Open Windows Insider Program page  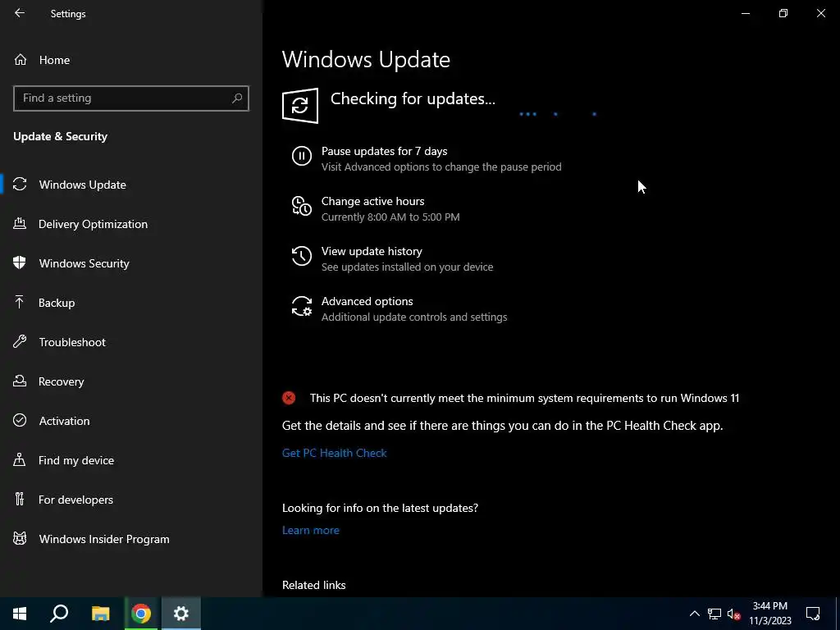(x=131, y=539)
